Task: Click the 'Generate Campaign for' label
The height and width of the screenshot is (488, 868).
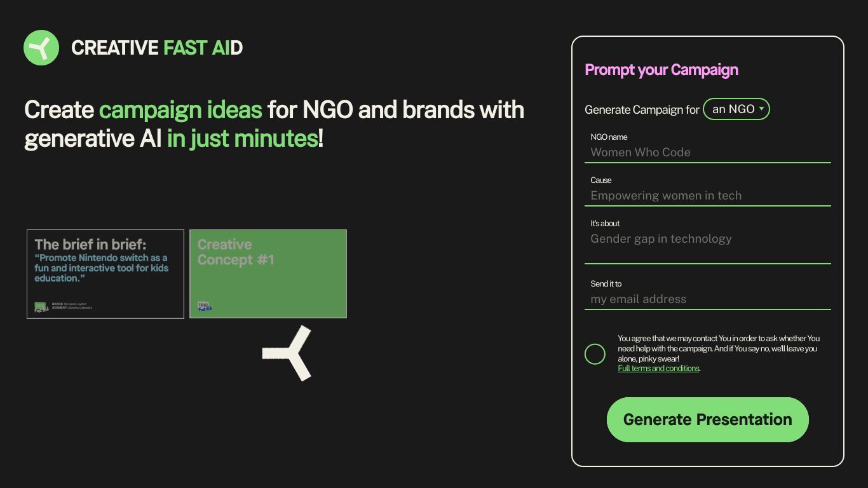Action: click(642, 109)
